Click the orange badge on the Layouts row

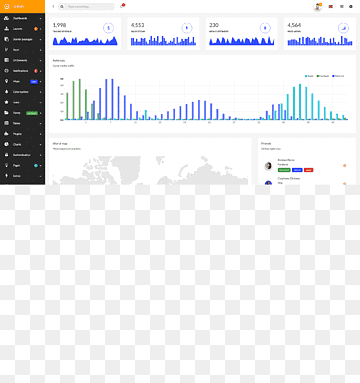coord(36,29)
